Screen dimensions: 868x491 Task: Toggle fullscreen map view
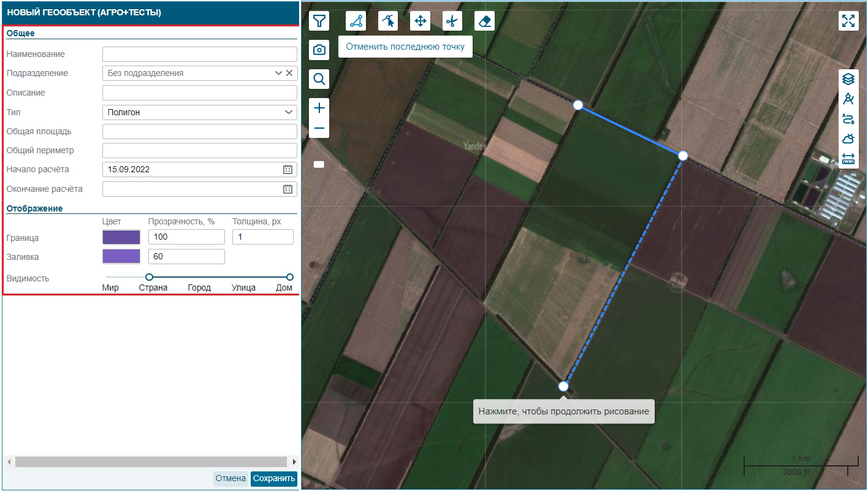click(x=848, y=21)
